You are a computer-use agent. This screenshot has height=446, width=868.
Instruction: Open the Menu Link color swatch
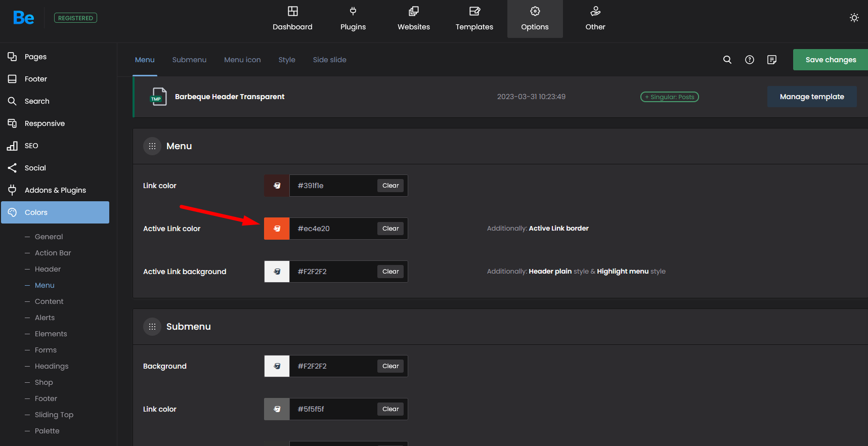point(277,186)
